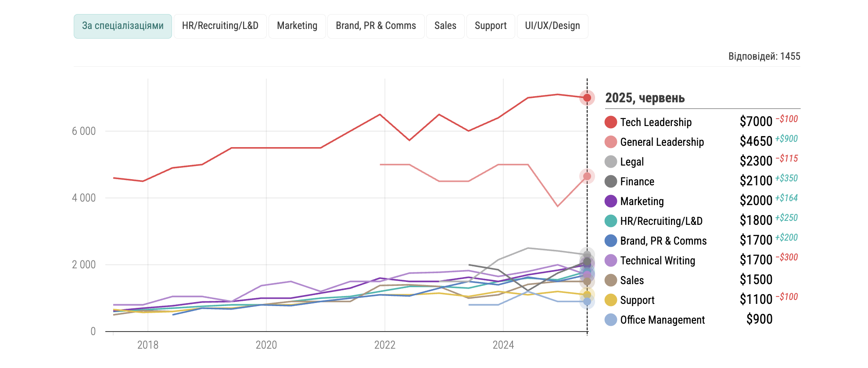Click the pink General Leadership legend dot

(x=610, y=142)
